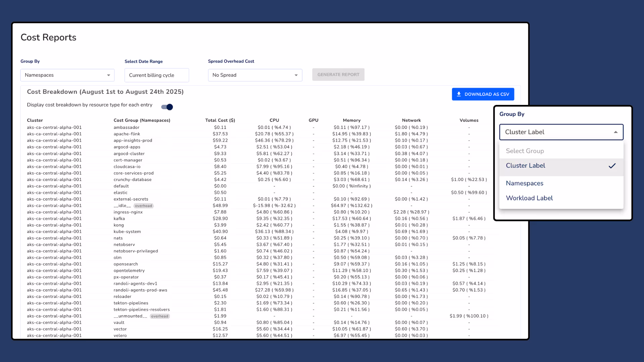Click the Download as CSV button
Viewport: 644px width, 362px height.
coord(483,94)
